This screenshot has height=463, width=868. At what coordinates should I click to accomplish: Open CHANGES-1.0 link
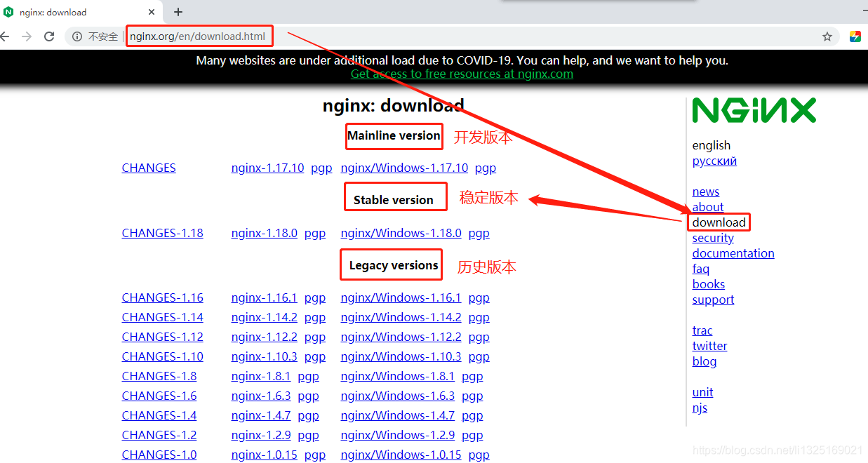[x=159, y=455]
